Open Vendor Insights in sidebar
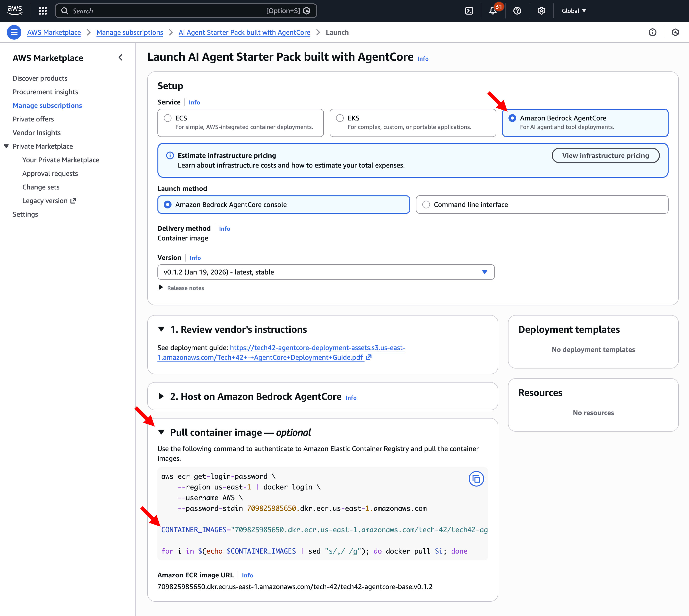Screen dimensions: 689x616 pyautogui.click(x=37, y=133)
